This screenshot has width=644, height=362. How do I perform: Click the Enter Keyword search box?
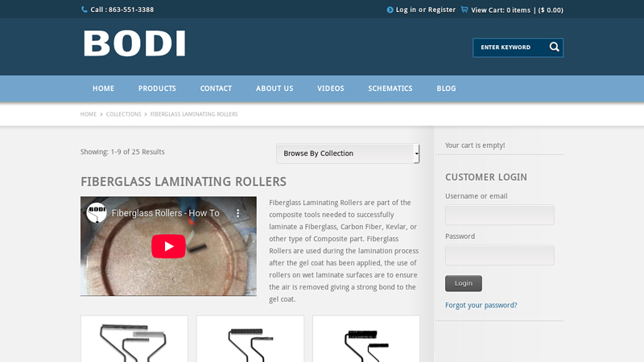[510, 47]
